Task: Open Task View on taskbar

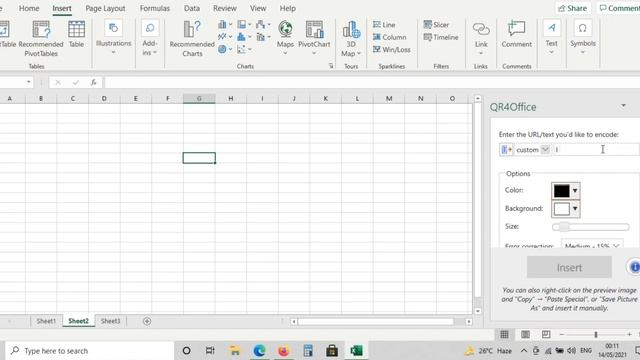Action: click(x=210, y=351)
